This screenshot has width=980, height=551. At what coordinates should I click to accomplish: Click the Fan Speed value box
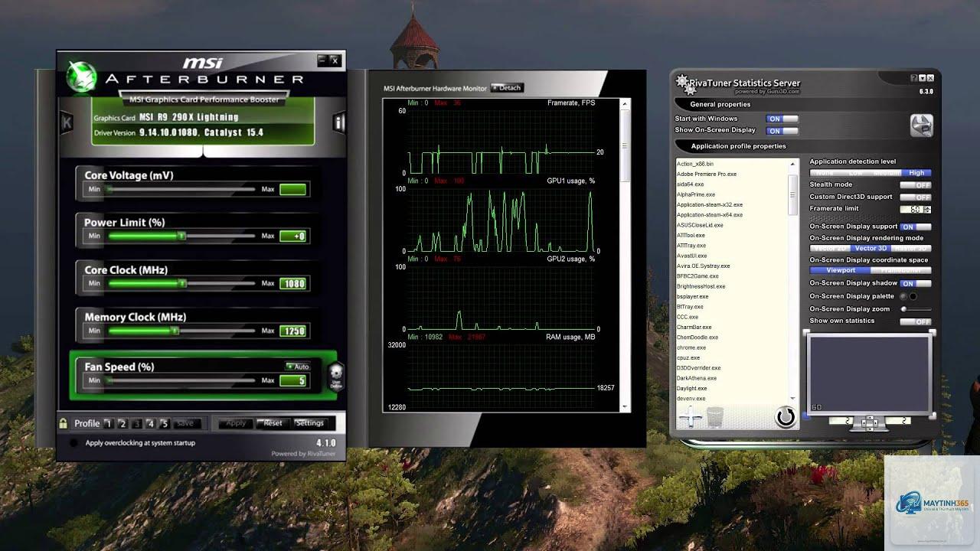[293, 380]
